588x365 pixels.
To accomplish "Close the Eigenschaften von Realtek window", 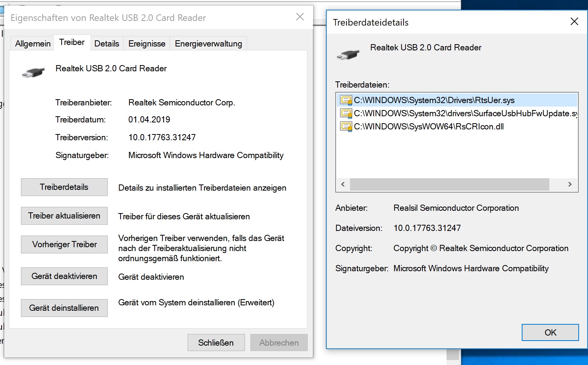I will [300, 17].
